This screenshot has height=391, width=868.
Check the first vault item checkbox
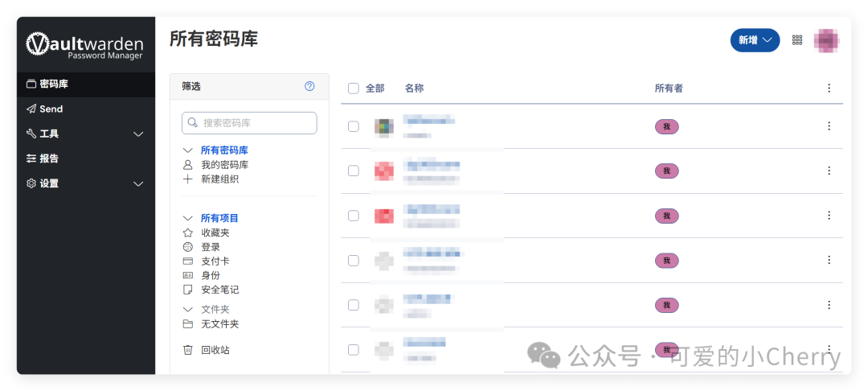pyautogui.click(x=353, y=126)
